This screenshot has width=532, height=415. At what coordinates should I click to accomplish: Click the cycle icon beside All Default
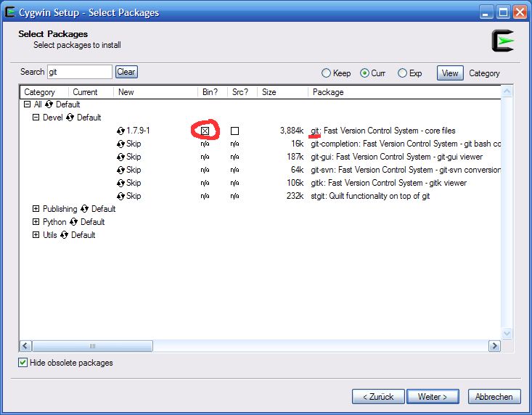(49, 104)
